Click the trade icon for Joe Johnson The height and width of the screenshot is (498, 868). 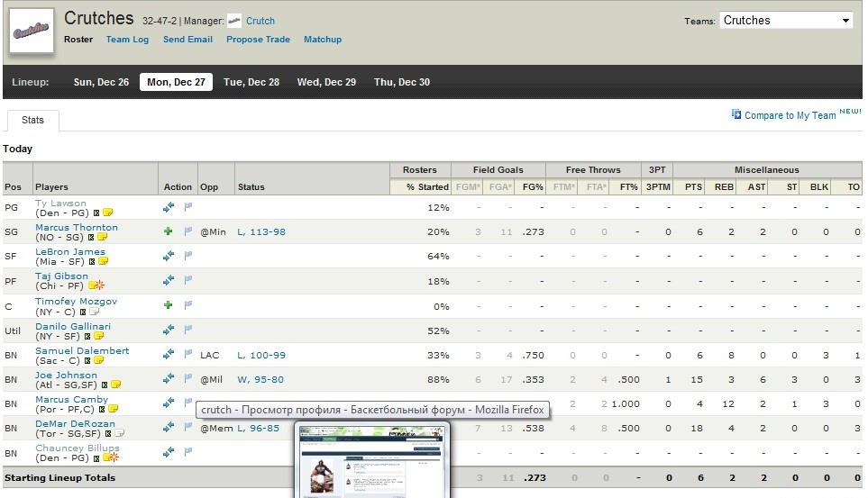168,379
